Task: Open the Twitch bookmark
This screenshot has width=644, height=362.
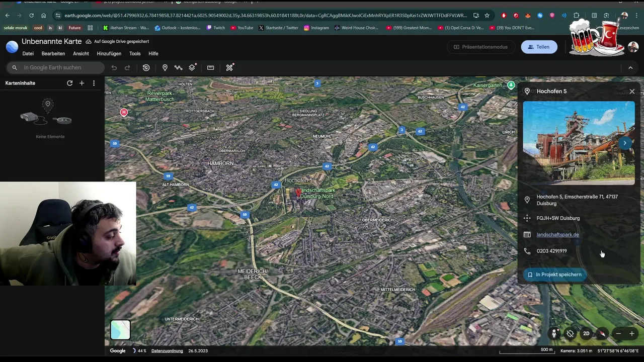Action: click(215, 28)
